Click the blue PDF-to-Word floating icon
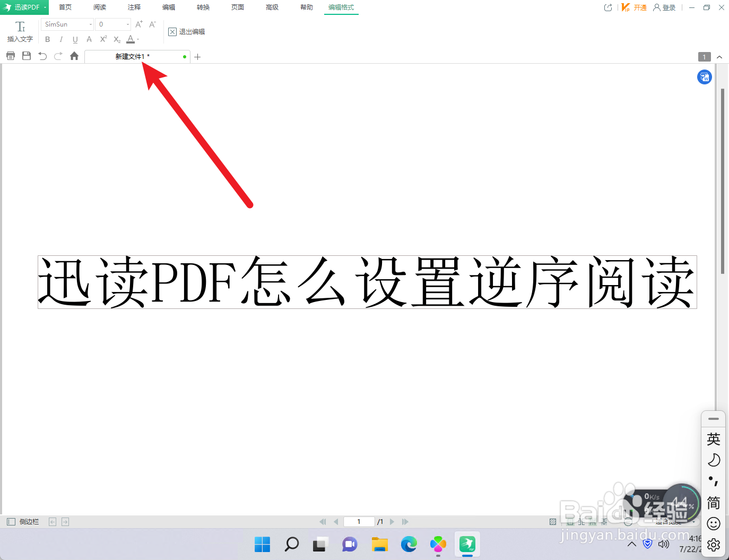729x560 pixels. pos(705,77)
